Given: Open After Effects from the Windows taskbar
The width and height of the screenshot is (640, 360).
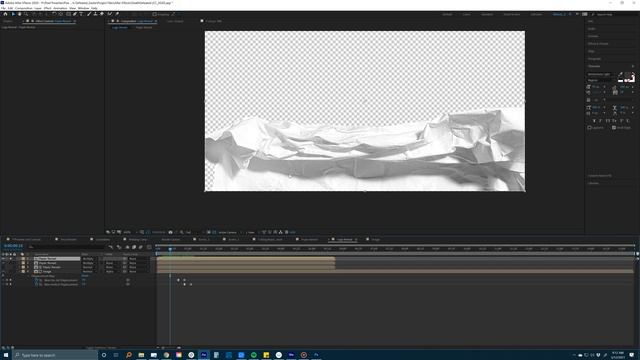Looking at the screenshot, I should [204, 355].
